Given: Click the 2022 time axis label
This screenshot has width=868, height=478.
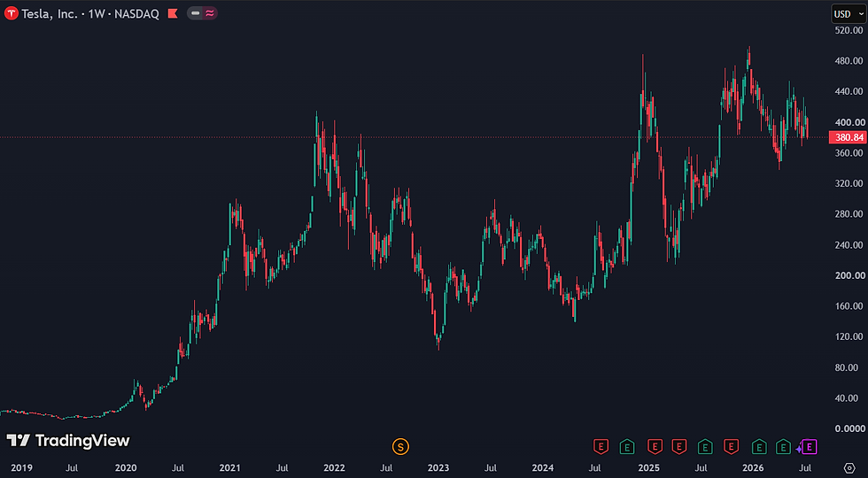Looking at the screenshot, I should [x=334, y=468].
